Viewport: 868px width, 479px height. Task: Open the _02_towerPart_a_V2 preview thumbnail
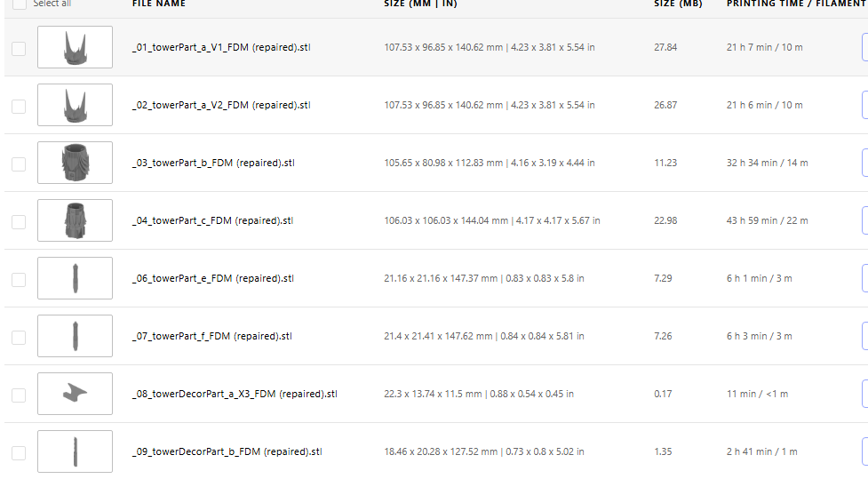75,105
